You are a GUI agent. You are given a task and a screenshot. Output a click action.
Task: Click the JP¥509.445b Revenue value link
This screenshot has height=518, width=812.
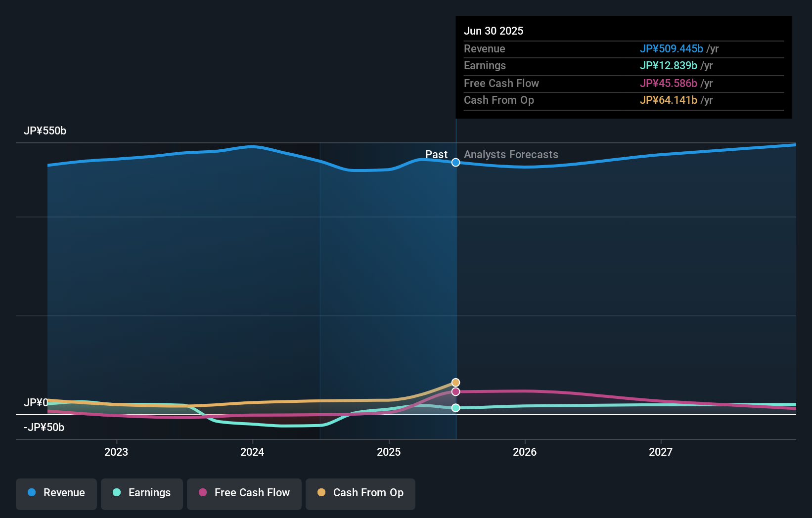tap(672, 49)
